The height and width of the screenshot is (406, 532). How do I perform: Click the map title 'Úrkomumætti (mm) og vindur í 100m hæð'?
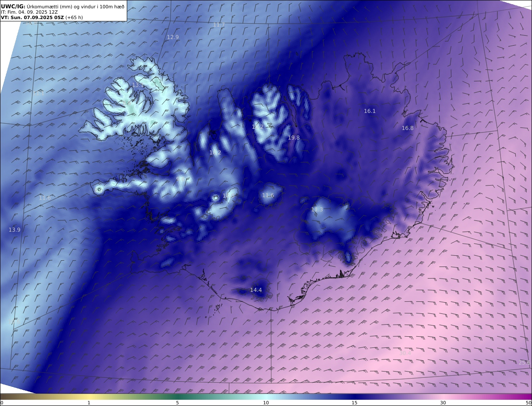(76, 7)
